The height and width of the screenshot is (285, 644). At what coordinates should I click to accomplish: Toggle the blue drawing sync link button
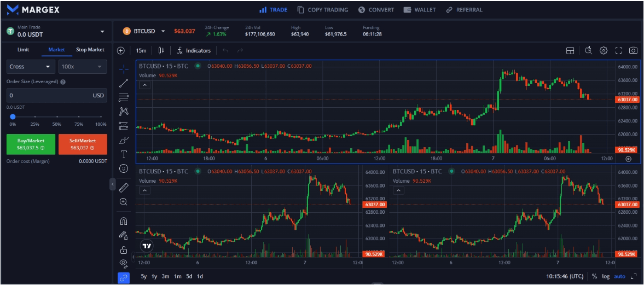pyautogui.click(x=124, y=278)
